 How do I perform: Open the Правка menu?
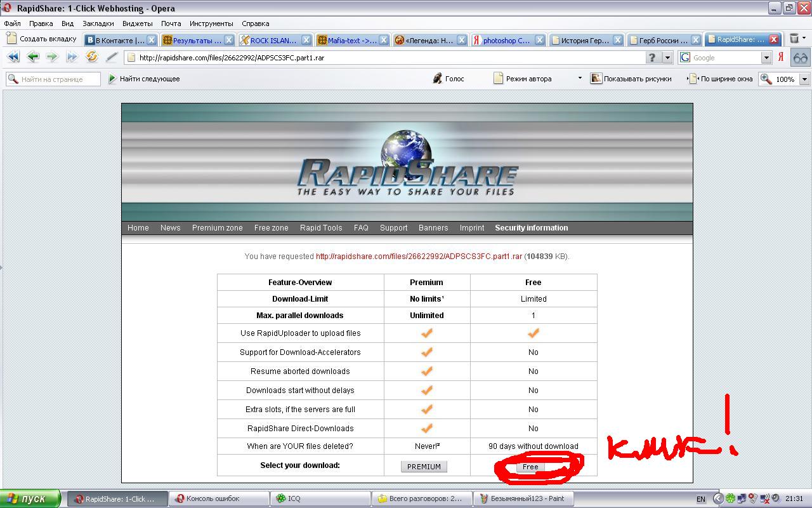41,23
